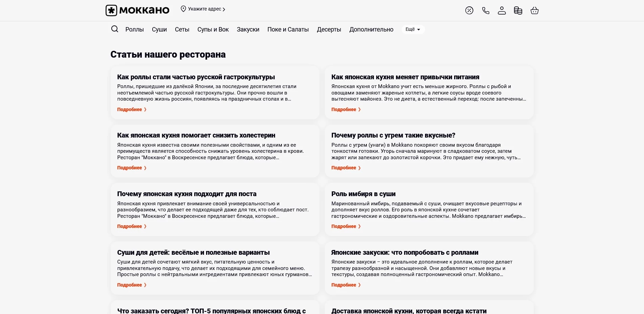Select the Десерты menu item

(329, 29)
